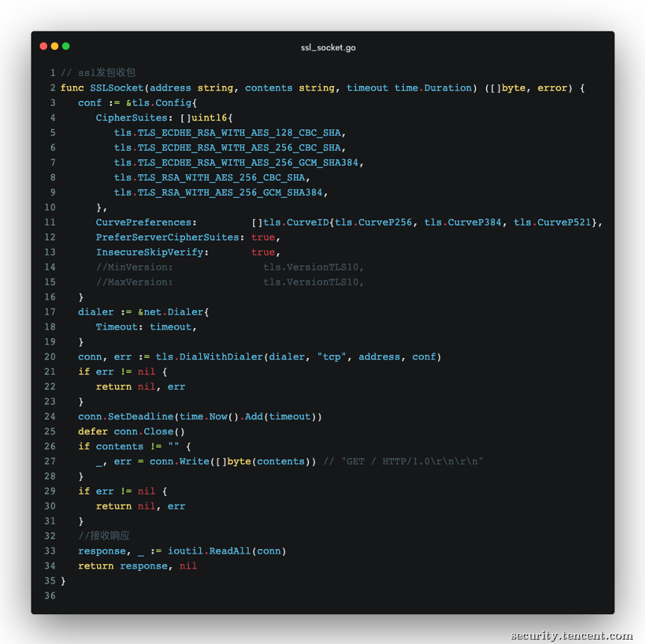This screenshot has width=645, height=644.
Task: Click '&net.Dialer{' on line 17
Action: point(173,312)
